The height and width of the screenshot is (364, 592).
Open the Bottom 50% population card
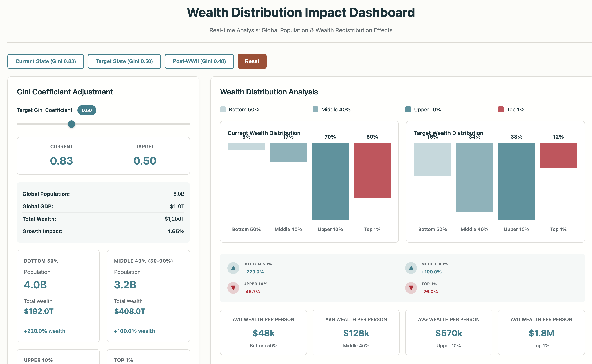tap(58, 296)
